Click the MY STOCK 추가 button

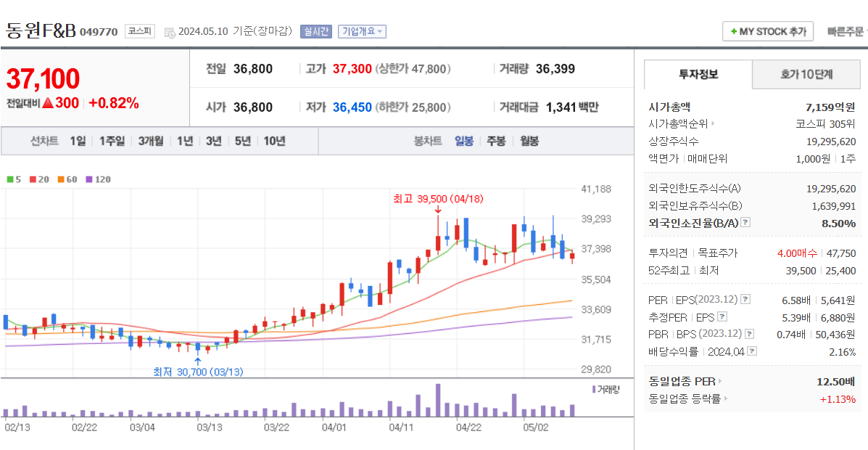[x=768, y=32]
